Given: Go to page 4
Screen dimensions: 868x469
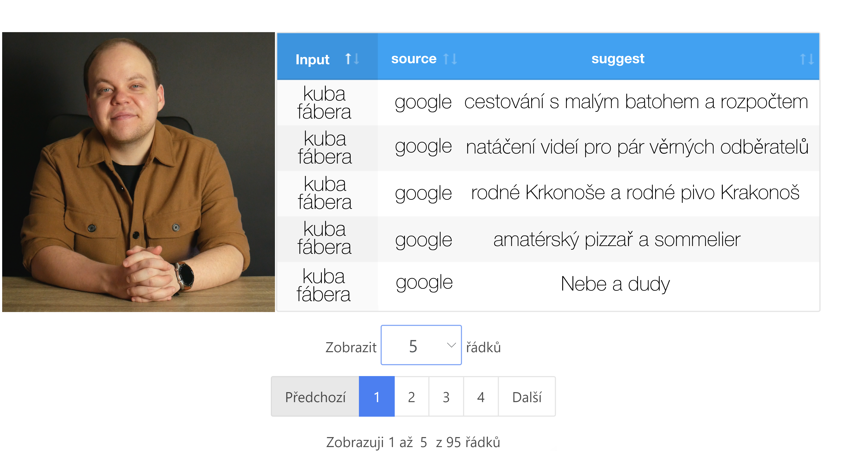Looking at the screenshot, I should pos(481,396).
